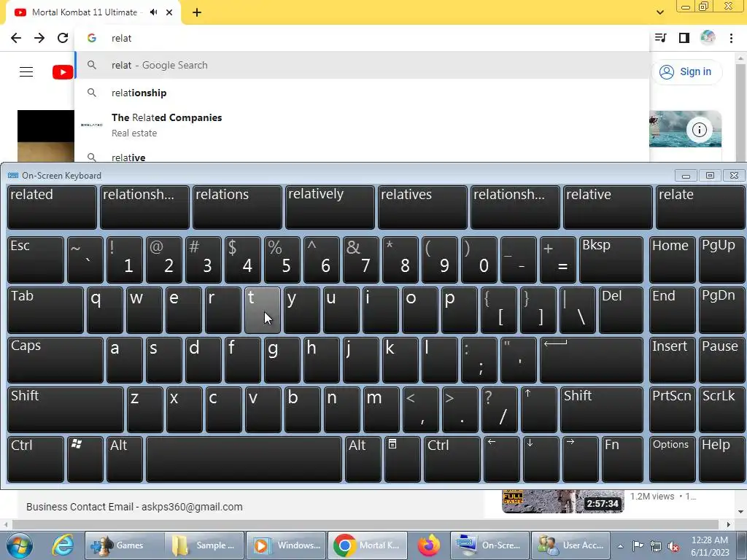Click the Chrome forward arrow

[x=39, y=38]
